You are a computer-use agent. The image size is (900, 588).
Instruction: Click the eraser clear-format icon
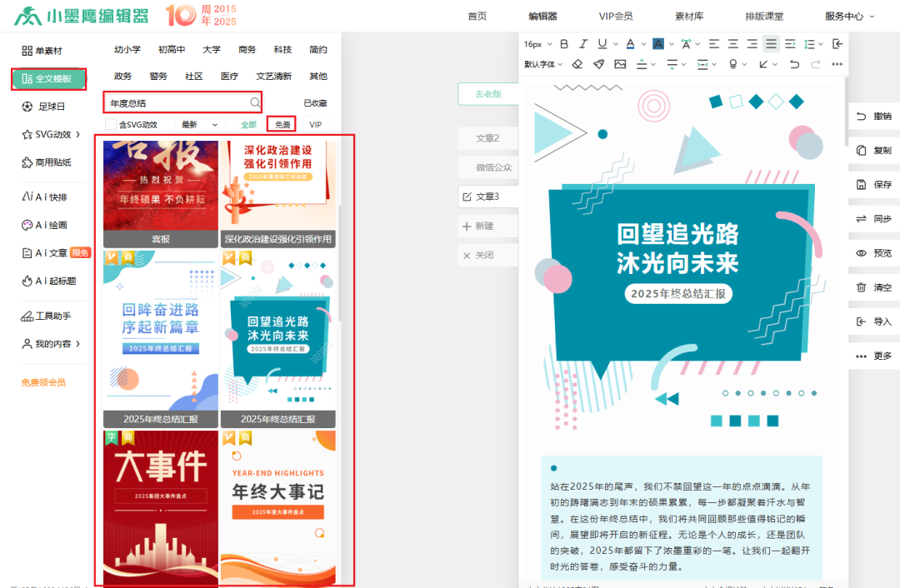tap(577, 64)
